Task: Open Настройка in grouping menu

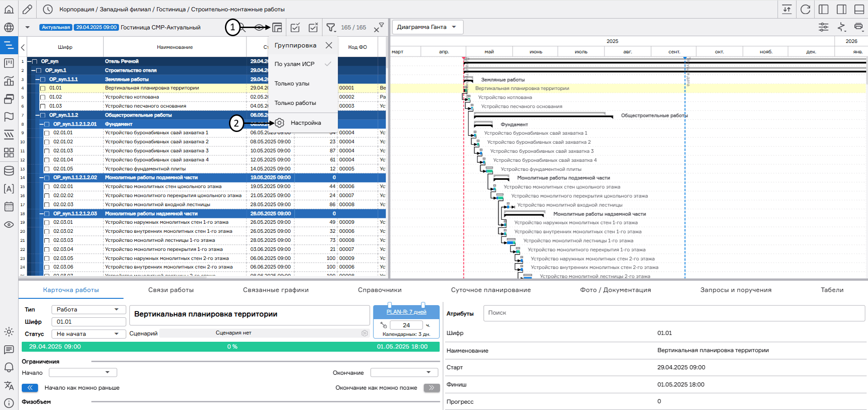Action: pos(305,123)
